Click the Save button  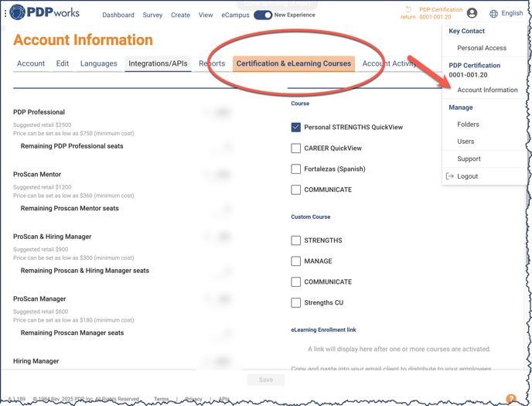[266, 380]
